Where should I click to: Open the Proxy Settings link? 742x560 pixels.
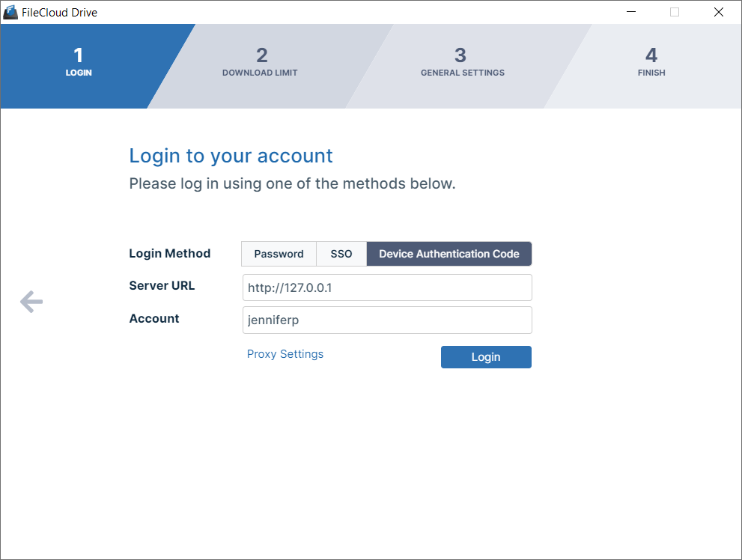285,354
